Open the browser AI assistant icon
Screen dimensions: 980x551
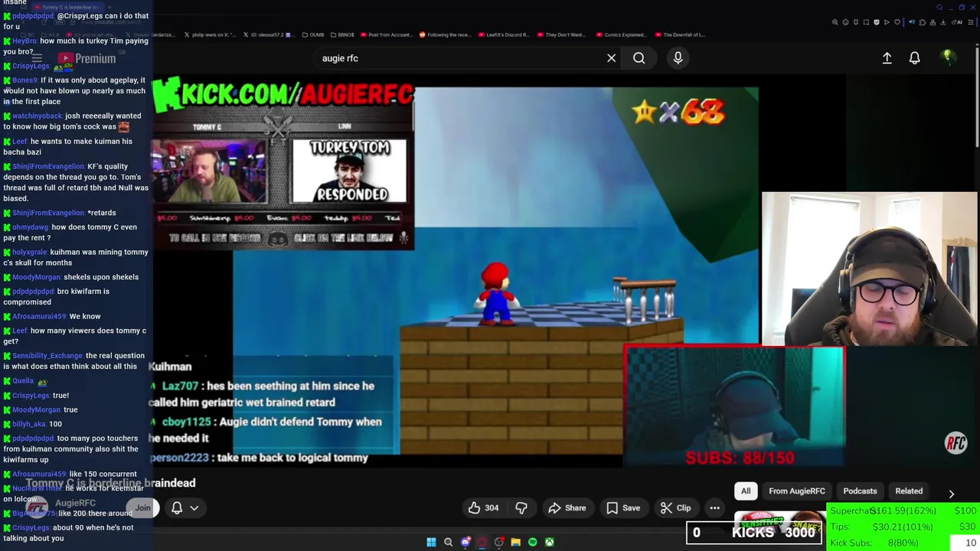(x=957, y=22)
